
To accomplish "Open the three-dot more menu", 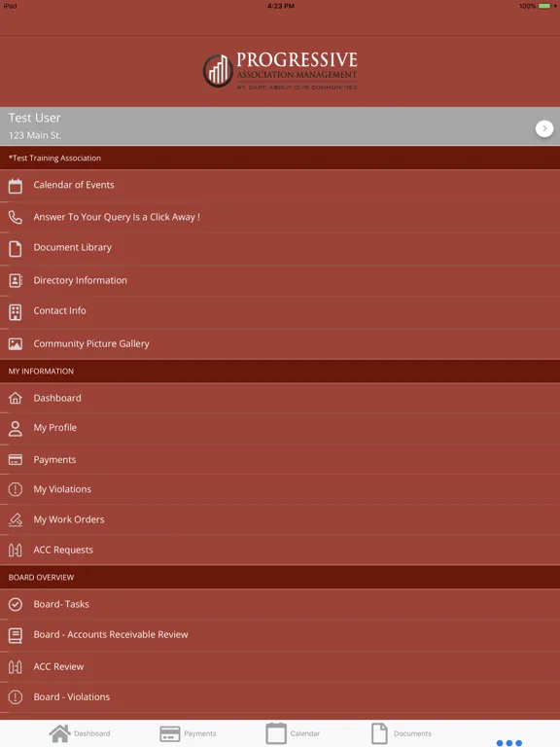I will [509, 743].
